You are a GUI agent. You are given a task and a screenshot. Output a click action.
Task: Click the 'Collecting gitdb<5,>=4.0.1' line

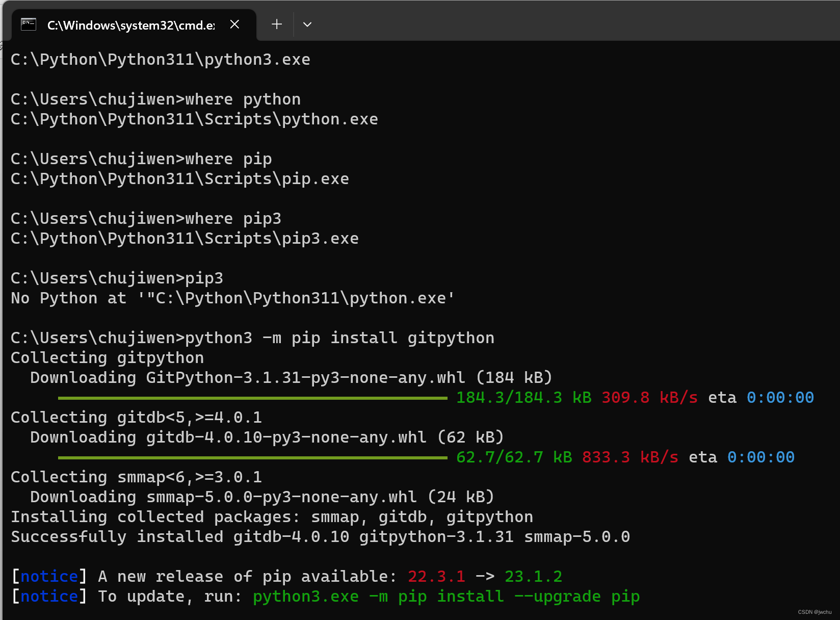coord(136,418)
